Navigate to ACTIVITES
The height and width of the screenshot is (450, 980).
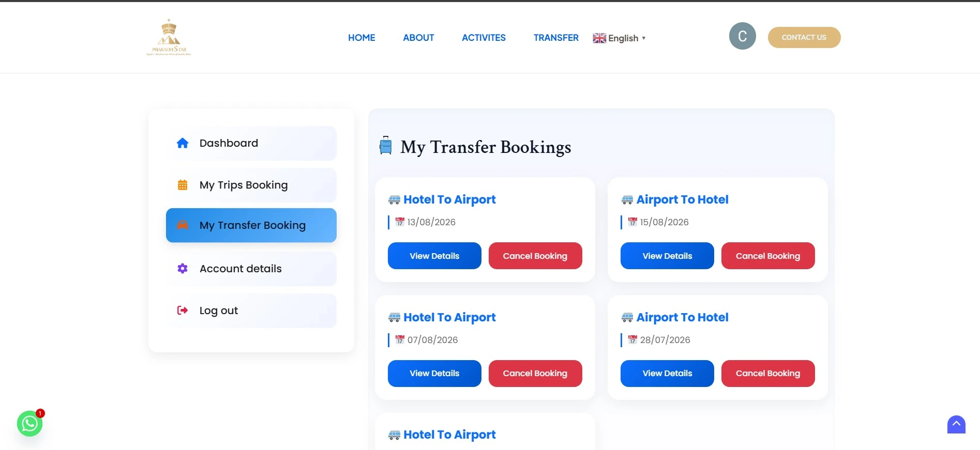(484, 38)
